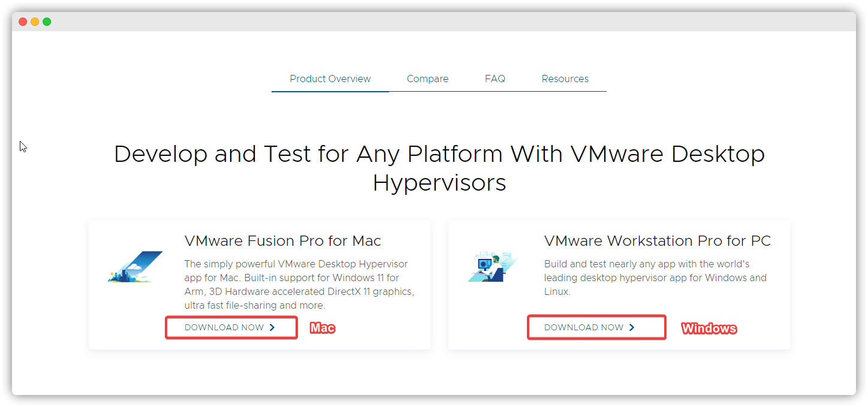Click the Fusion Pro description paragraph
Viewport: 868px width, 407px height.
[299, 285]
